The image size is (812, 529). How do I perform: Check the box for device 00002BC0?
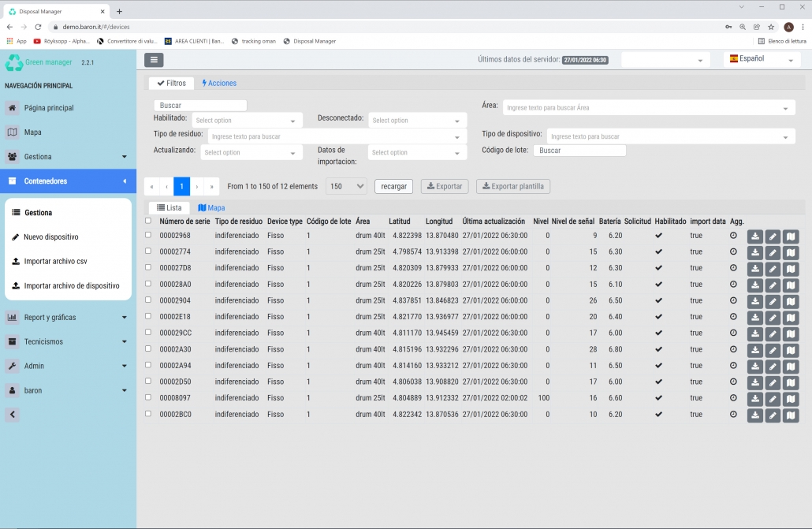pyautogui.click(x=148, y=413)
